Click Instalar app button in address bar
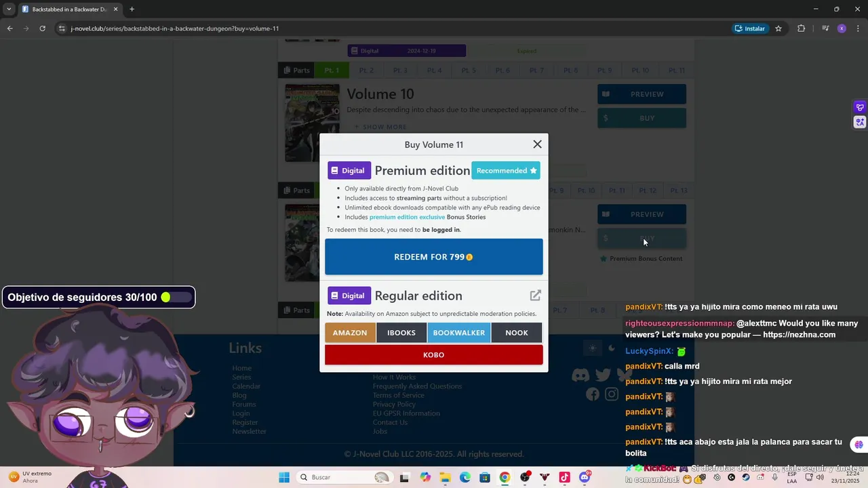The width and height of the screenshot is (868, 488). tap(749, 28)
